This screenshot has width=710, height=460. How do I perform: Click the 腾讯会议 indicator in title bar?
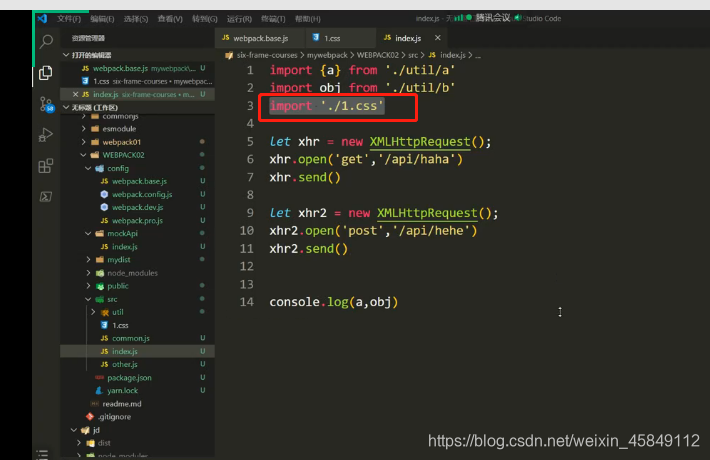point(493,18)
